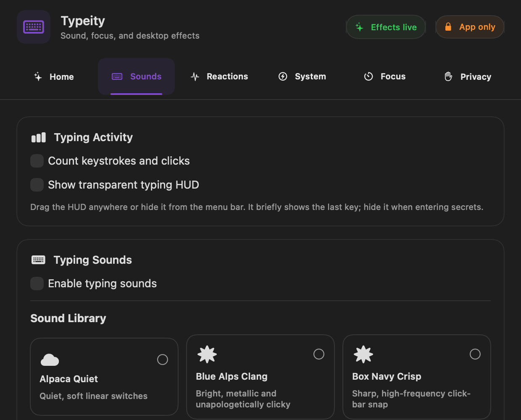The width and height of the screenshot is (521, 420).
Task: Click the Typeity app title text
Action: click(83, 21)
